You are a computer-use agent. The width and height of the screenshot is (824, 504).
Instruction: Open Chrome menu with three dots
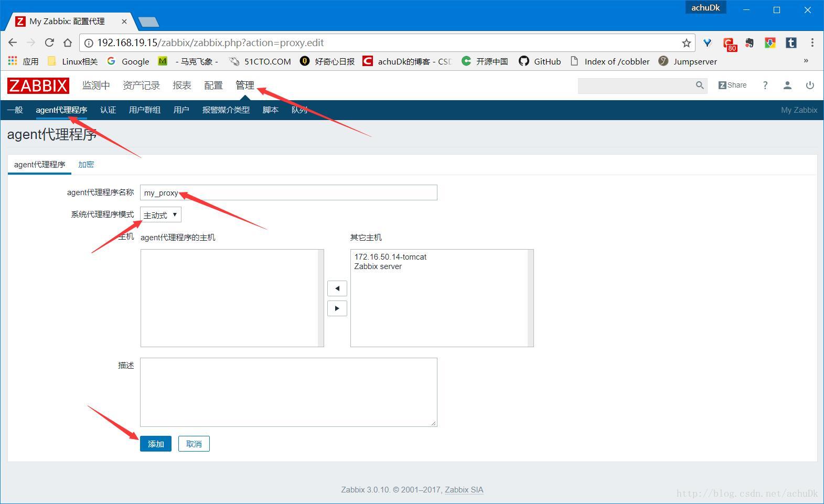pos(812,42)
